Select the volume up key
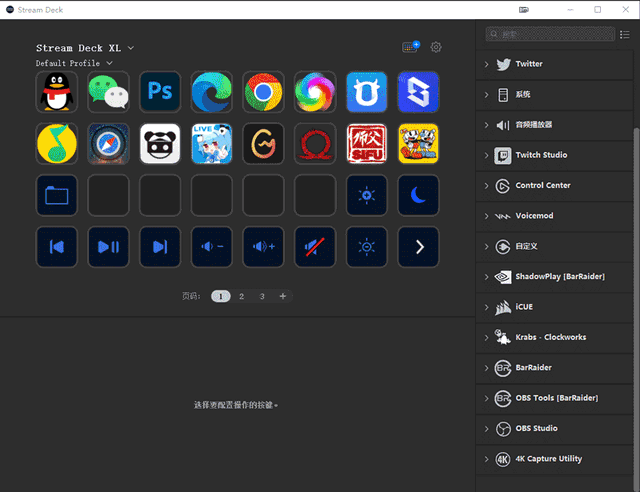The width and height of the screenshot is (640, 492). pyautogui.click(x=263, y=247)
